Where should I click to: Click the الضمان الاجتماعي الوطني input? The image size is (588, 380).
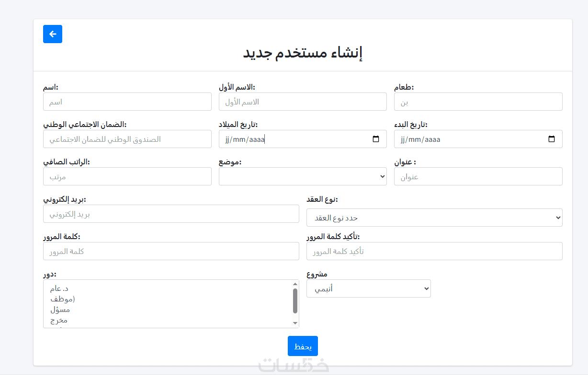(x=127, y=139)
